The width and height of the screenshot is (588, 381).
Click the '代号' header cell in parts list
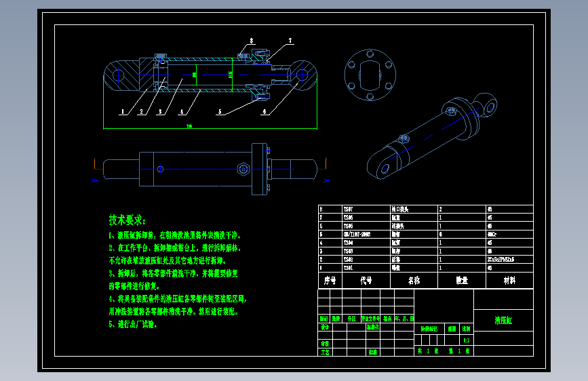pyautogui.click(x=366, y=281)
